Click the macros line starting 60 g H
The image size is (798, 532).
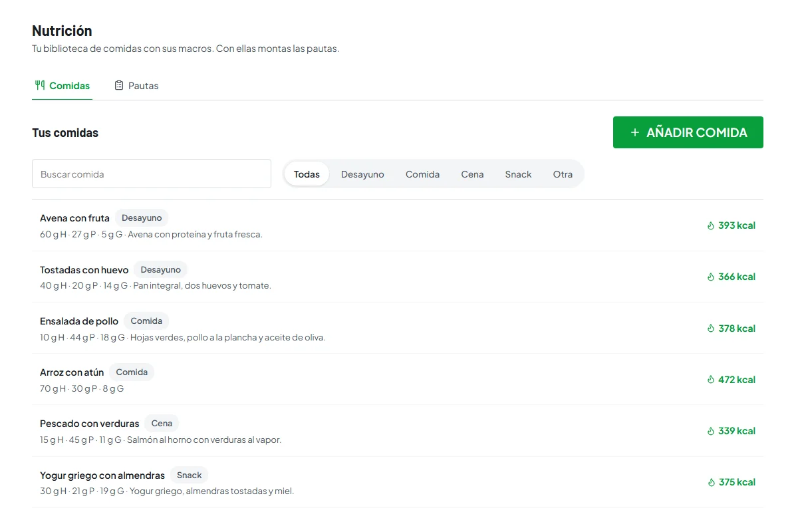click(151, 234)
